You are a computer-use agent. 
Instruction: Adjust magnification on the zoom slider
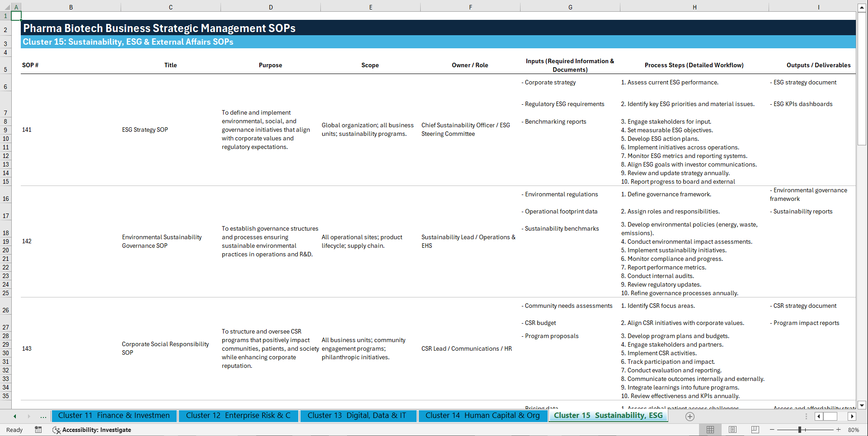pos(800,430)
